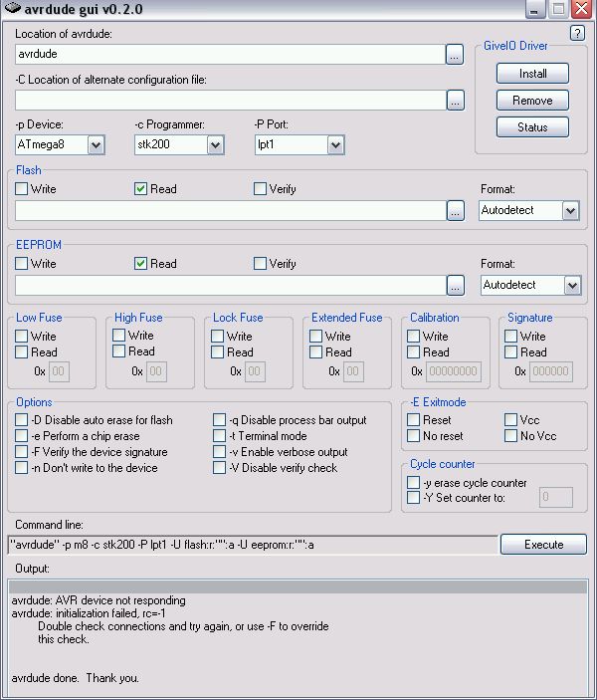Browse for alternate configuration file
Image resolution: width=597 pixels, height=700 pixels.
pyautogui.click(x=455, y=100)
